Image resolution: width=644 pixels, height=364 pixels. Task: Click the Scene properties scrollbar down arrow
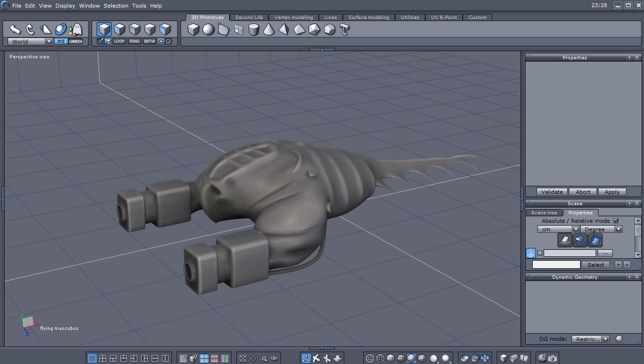click(638, 255)
